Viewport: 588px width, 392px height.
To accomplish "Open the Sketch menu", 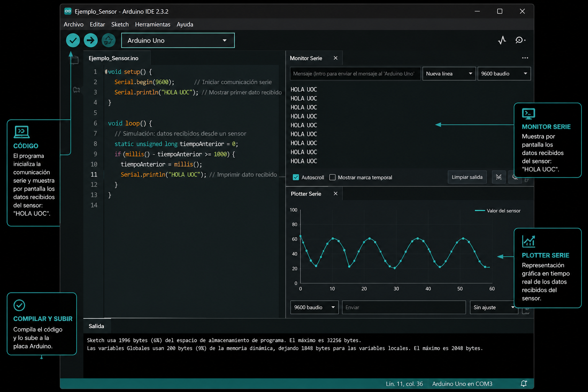I will click(x=120, y=24).
